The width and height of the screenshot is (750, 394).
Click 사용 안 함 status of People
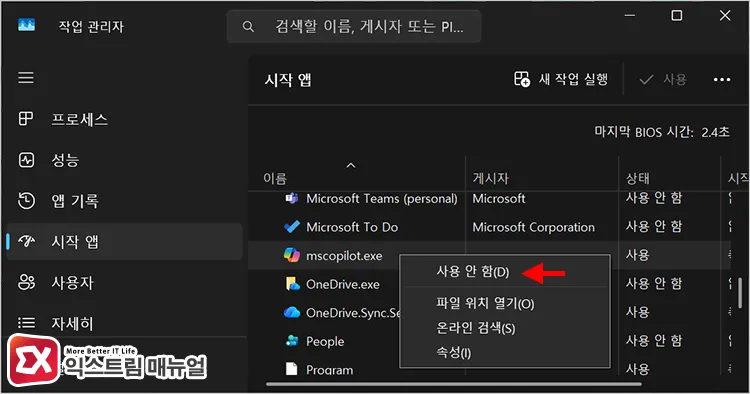tap(654, 341)
